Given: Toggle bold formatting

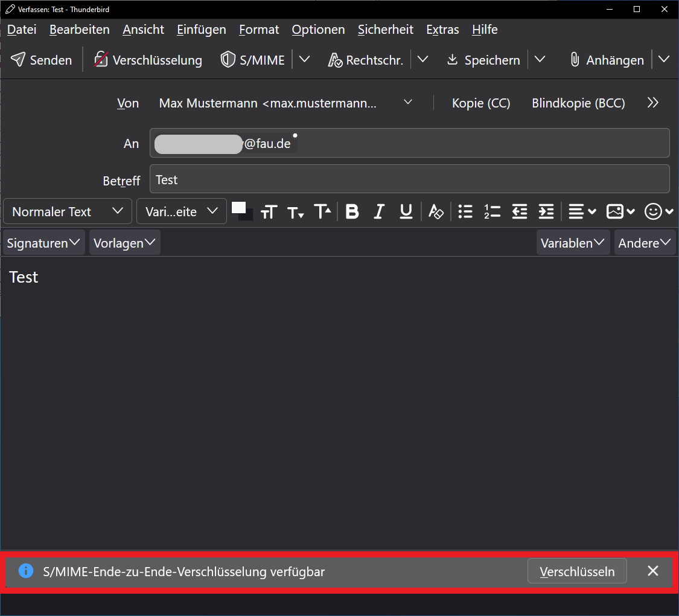Looking at the screenshot, I should coord(352,211).
